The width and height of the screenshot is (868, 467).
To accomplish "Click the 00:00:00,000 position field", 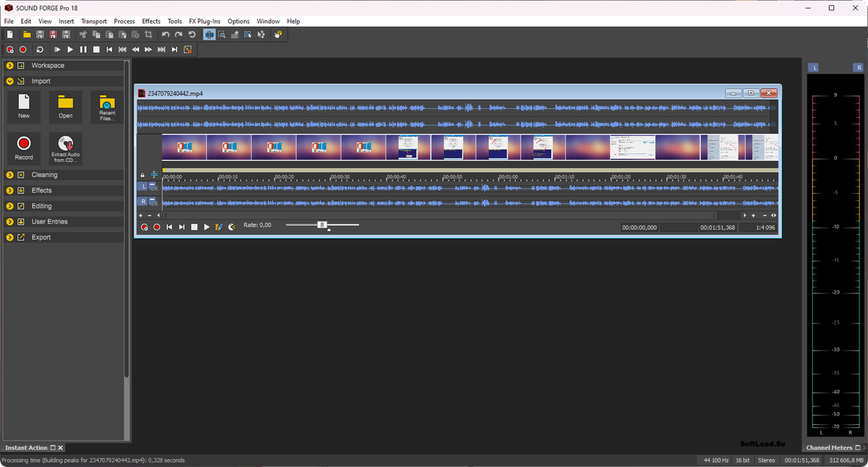I will click(x=639, y=227).
